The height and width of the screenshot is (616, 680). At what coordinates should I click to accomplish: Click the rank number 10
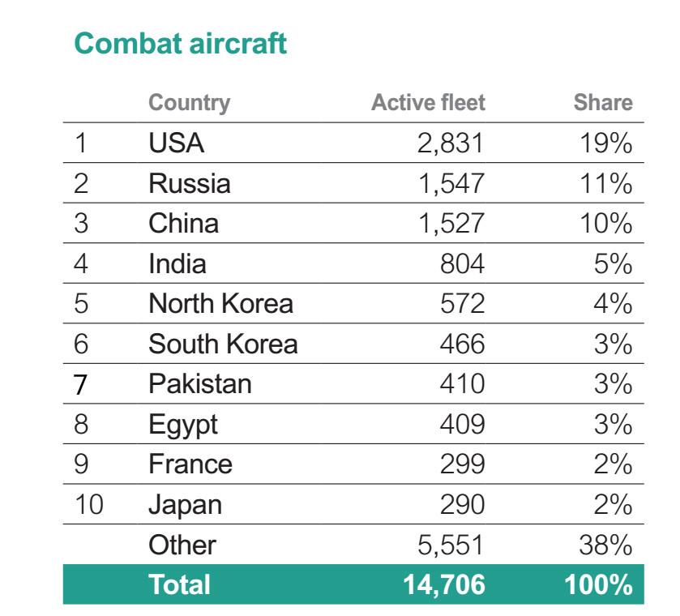pyautogui.click(x=89, y=504)
